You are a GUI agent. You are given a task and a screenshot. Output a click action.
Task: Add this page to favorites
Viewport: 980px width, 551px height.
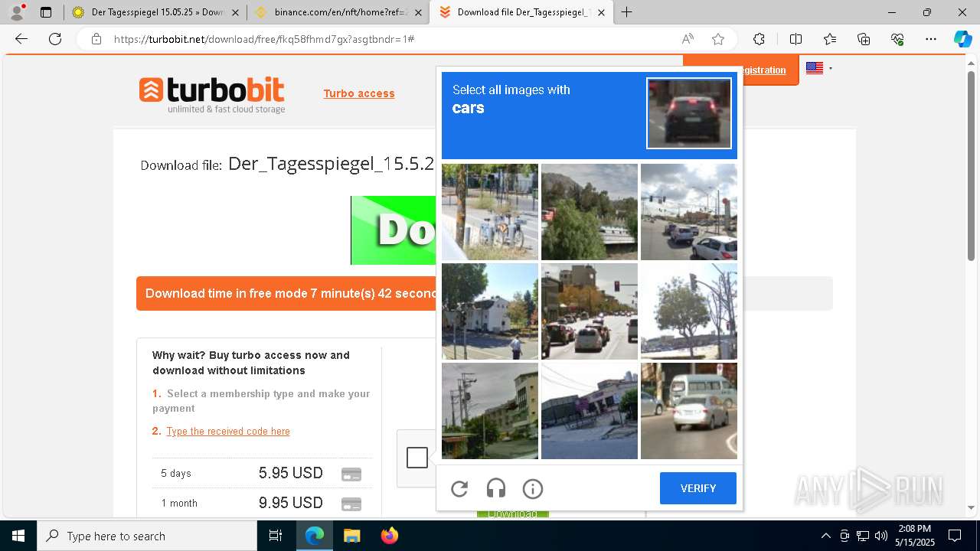pos(718,39)
